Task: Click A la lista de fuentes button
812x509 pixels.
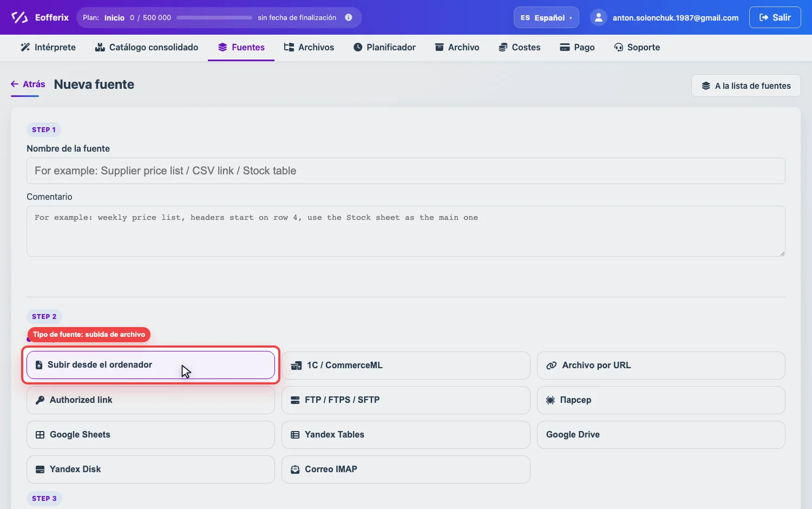Action: pyautogui.click(x=746, y=86)
